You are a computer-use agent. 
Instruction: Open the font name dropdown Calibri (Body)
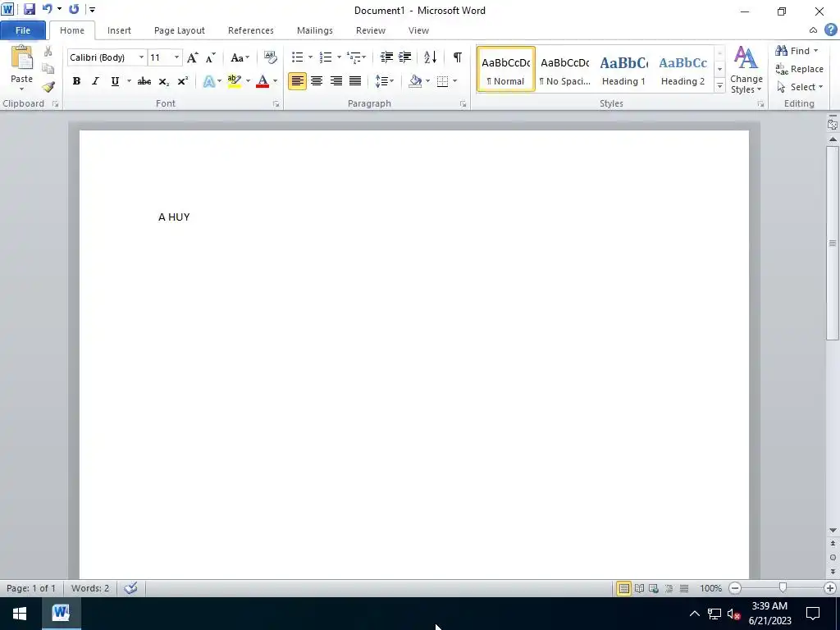click(x=141, y=57)
